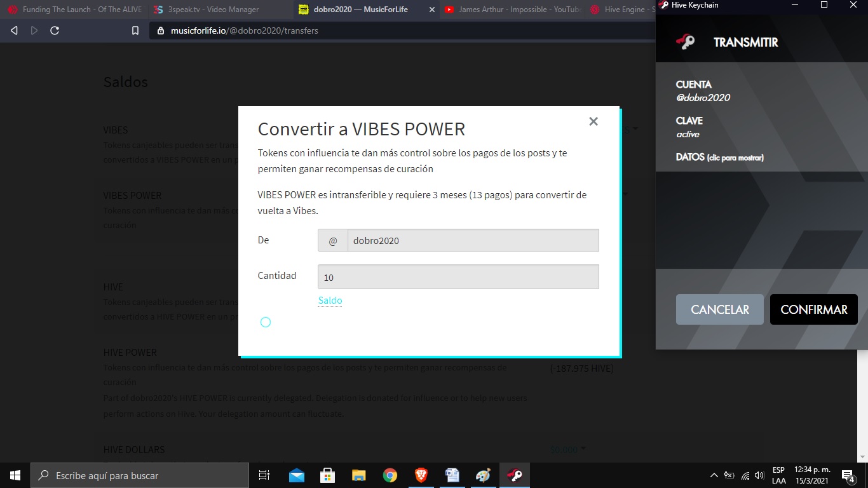Viewport: 868px width, 488px height.
Task: Click ESP LAA language indicator
Action: point(778,475)
